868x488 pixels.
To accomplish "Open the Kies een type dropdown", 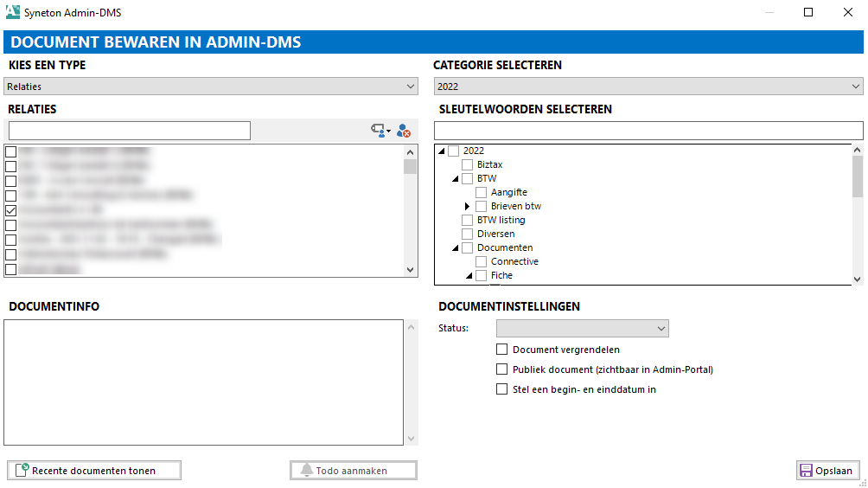I will pyautogui.click(x=212, y=87).
